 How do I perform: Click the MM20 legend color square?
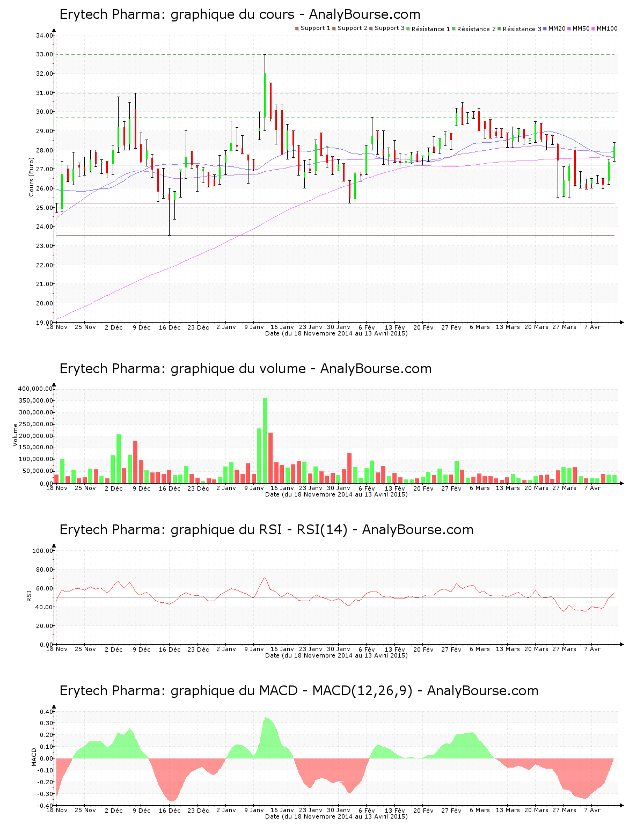(545, 28)
